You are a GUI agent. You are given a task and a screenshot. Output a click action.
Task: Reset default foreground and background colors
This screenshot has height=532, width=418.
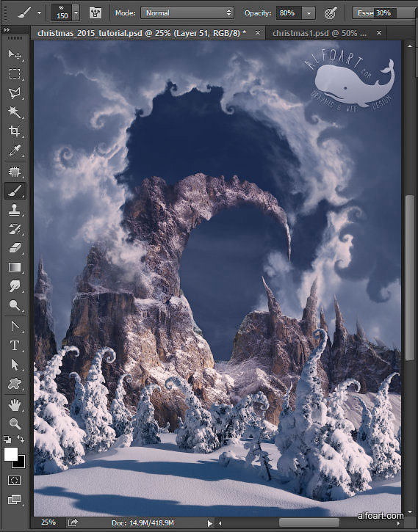[7, 440]
